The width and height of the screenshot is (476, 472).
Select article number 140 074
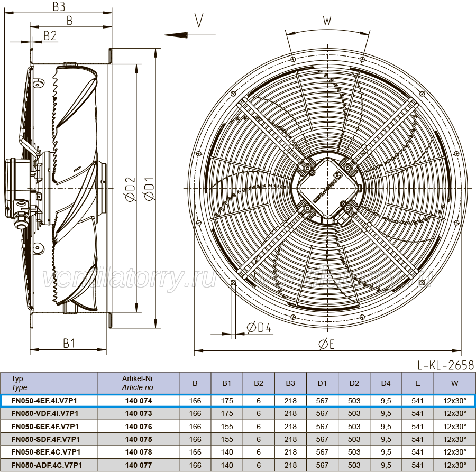[139, 401]
